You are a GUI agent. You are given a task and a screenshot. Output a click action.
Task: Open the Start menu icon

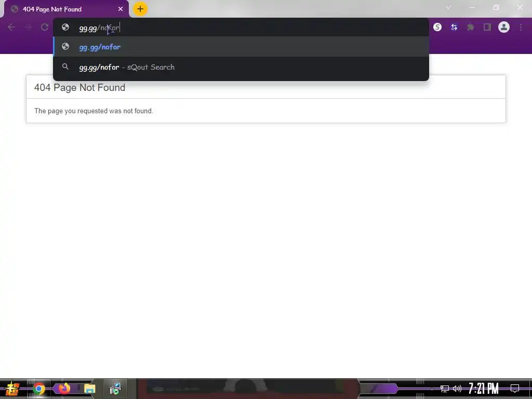pos(12,389)
